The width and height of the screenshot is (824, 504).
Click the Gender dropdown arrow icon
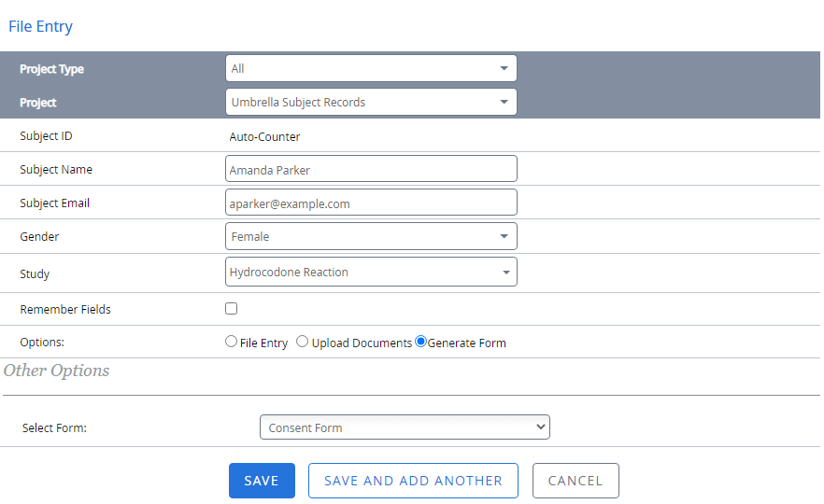[504, 236]
